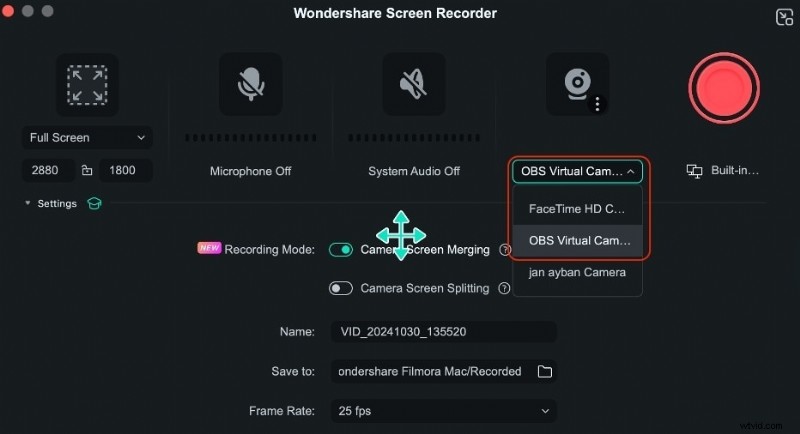The height and width of the screenshot is (434, 800).
Task: Click the webcam camera icon
Action: [x=577, y=85]
